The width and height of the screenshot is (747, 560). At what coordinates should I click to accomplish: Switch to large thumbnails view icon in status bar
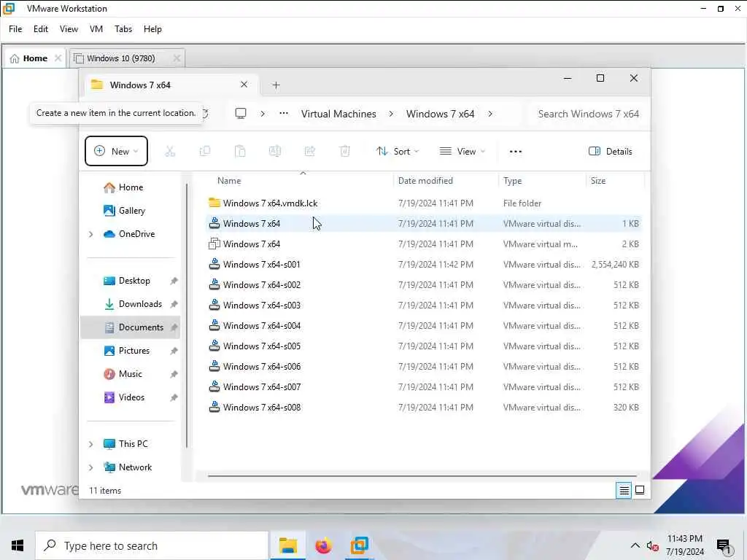[640, 490]
